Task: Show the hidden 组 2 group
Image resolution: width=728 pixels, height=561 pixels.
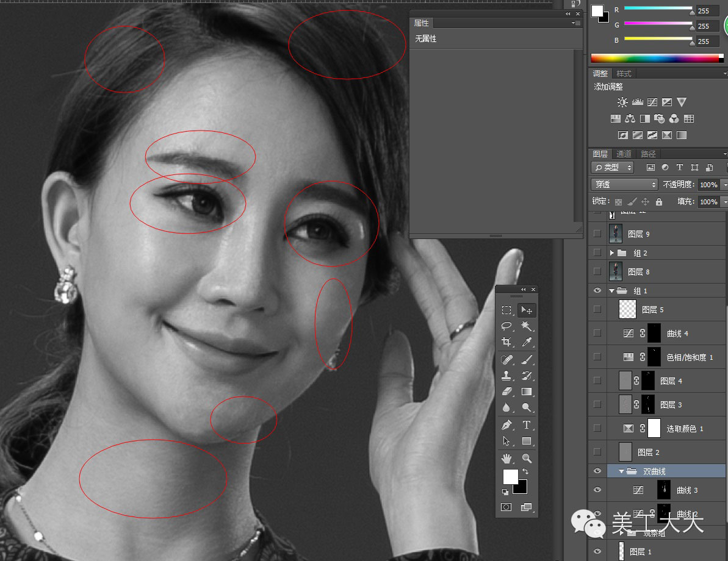Action: point(597,253)
